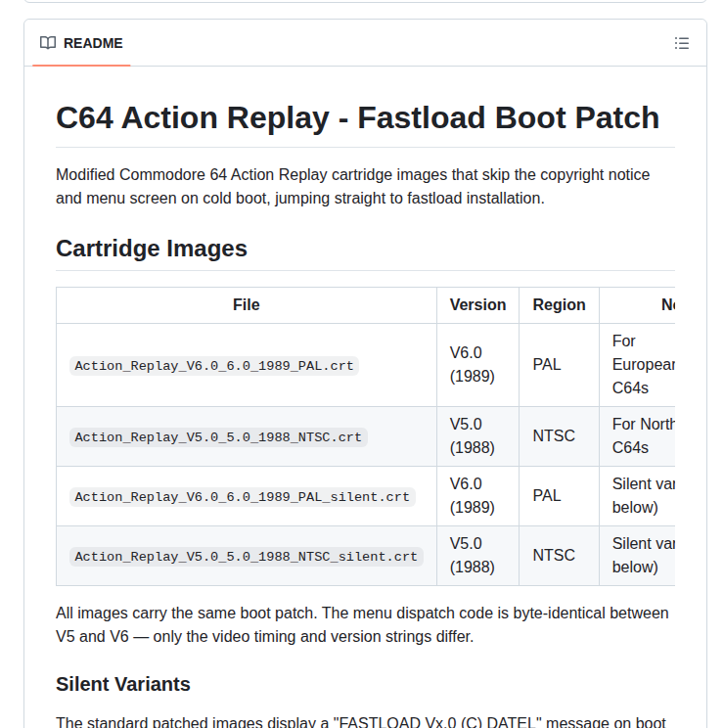Click the book icon beside README
The image size is (724, 728).
[48, 43]
